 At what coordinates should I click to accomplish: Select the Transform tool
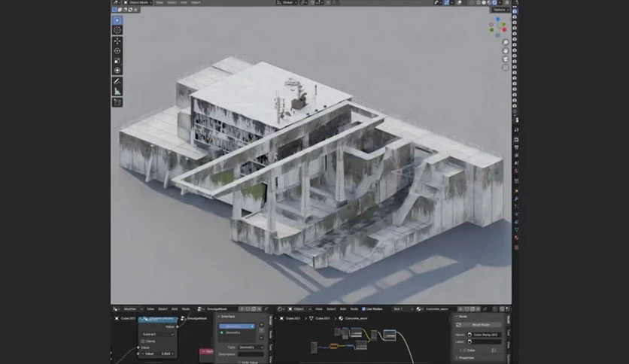point(117,71)
